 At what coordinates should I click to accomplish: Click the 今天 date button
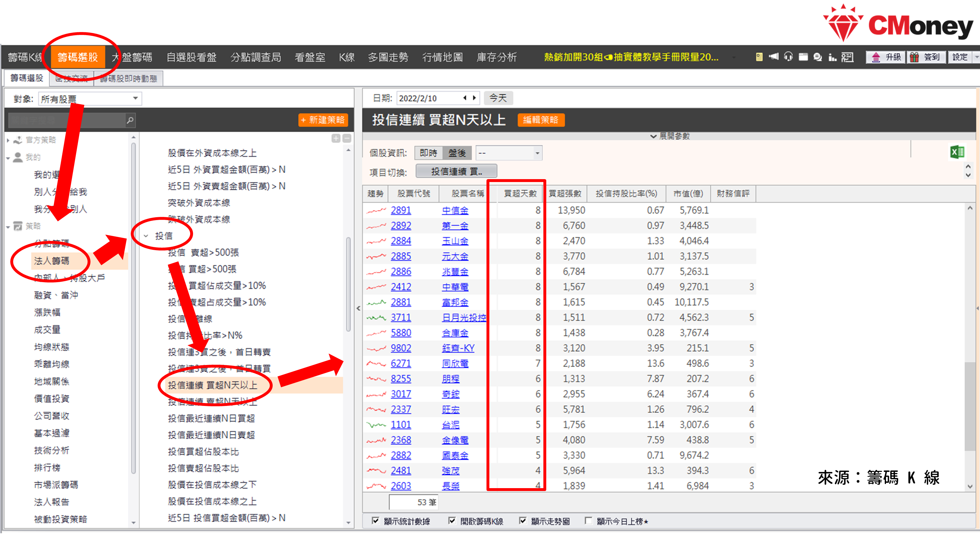pos(498,98)
